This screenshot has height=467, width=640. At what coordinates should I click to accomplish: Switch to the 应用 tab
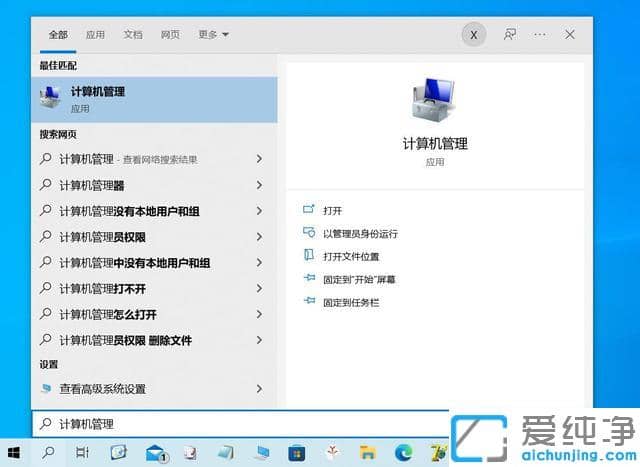pos(95,35)
